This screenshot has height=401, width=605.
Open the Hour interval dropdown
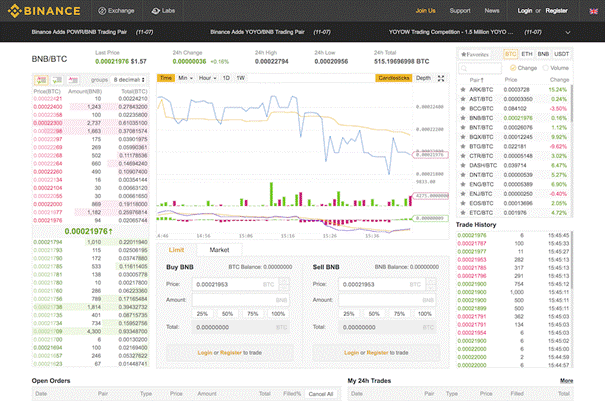207,78
